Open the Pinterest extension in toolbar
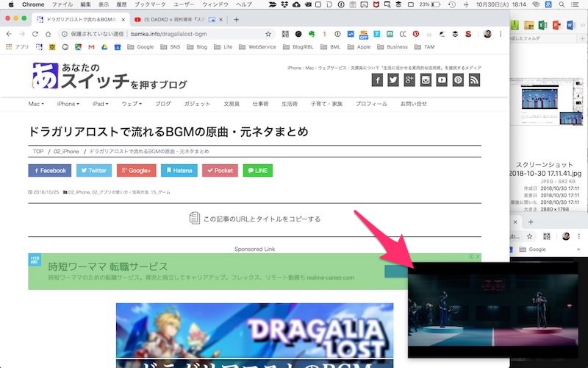Image resolution: width=588 pixels, height=368 pixels. pyautogui.click(x=416, y=34)
